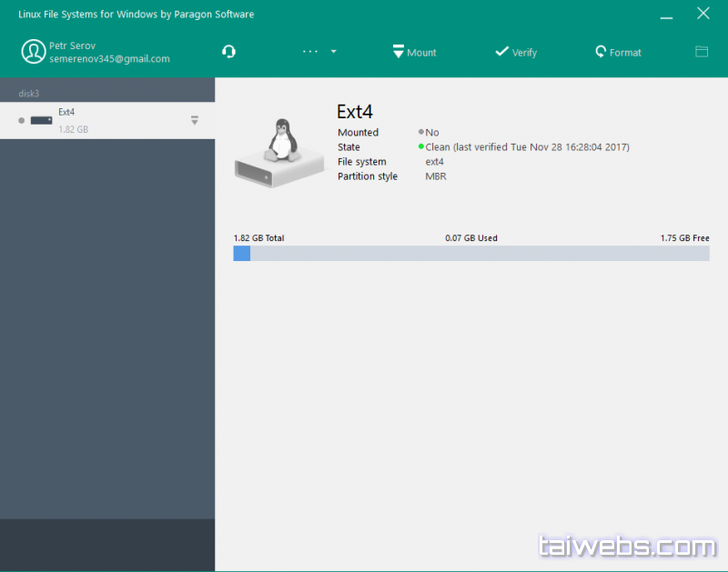
Task: Click the blue used-space segment of the storage bar
Action: (x=242, y=254)
